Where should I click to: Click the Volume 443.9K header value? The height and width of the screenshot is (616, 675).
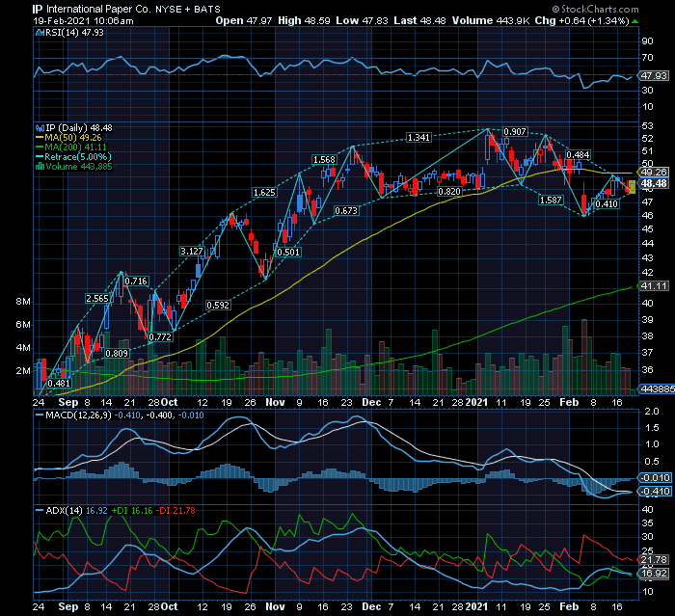[x=491, y=20]
